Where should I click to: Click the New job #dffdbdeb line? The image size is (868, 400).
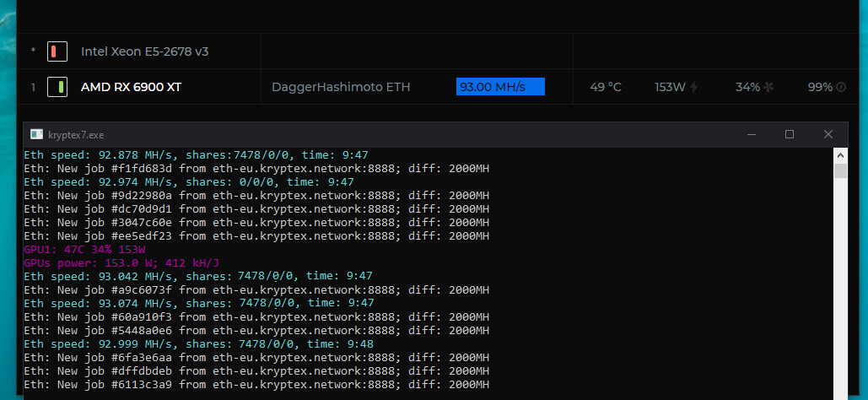click(256, 370)
